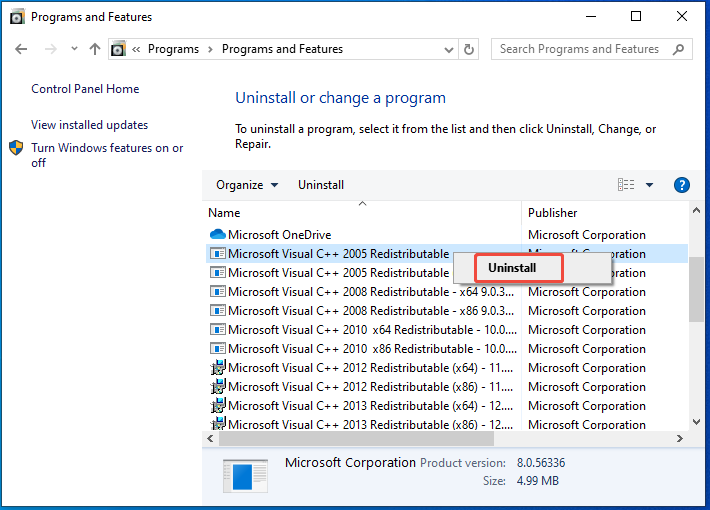The image size is (710, 510).
Task: Click the horizontal scrollbar thumb
Action: coord(356,438)
